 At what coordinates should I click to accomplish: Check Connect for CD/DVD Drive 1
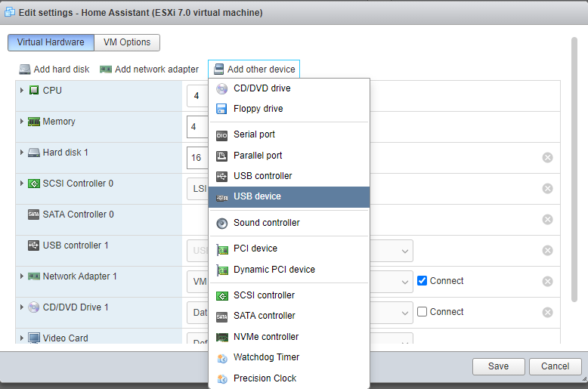pyautogui.click(x=422, y=312)
